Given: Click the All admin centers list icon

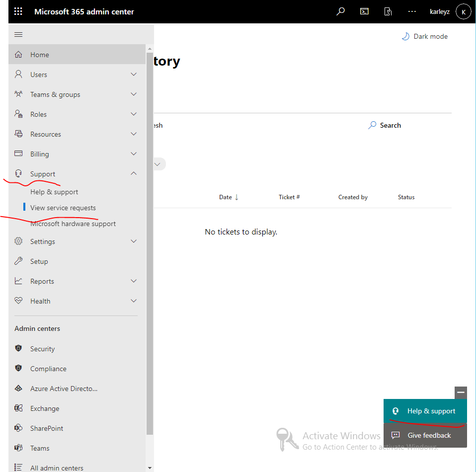Looking at the screenshot, I should [18, 468].
